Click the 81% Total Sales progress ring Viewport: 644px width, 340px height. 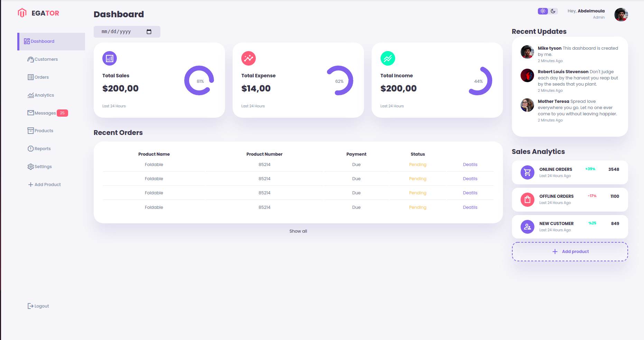(199, 81)
